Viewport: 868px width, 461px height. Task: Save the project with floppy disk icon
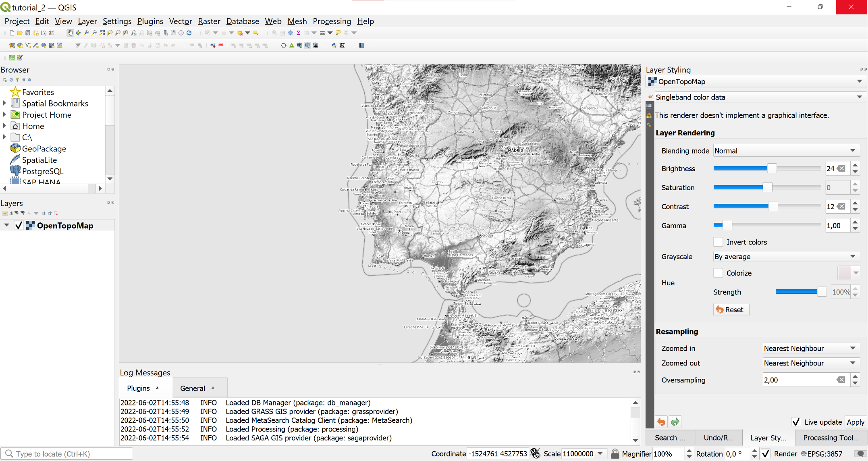coord(28,33)
